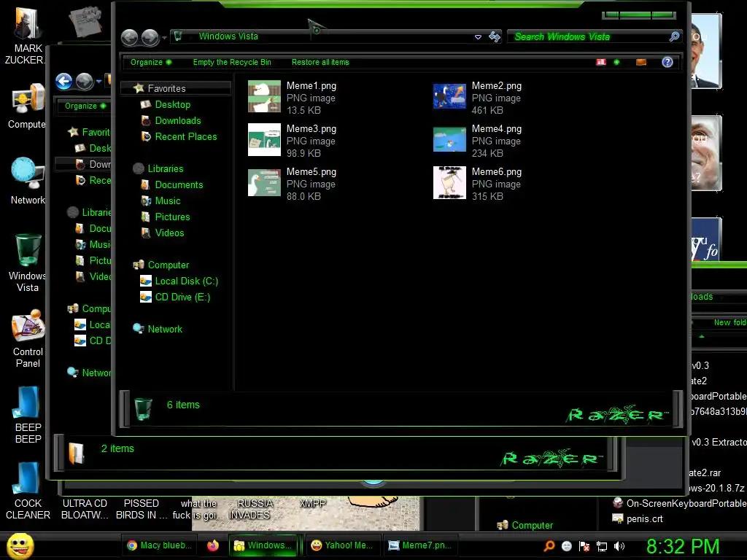Click the red flag action center tray icon

click(584, 546)
